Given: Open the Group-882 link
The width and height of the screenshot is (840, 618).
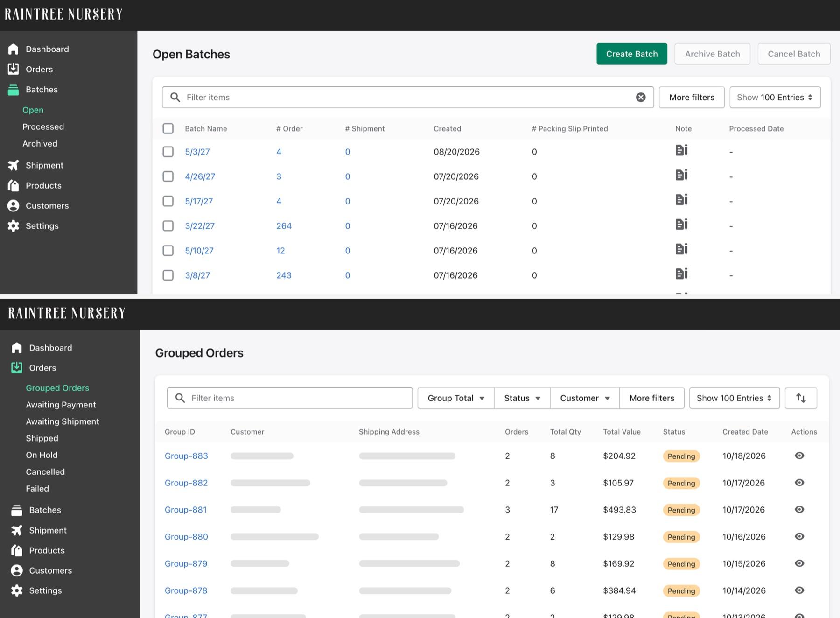Looking at the screenshot, I should [186, 483].
